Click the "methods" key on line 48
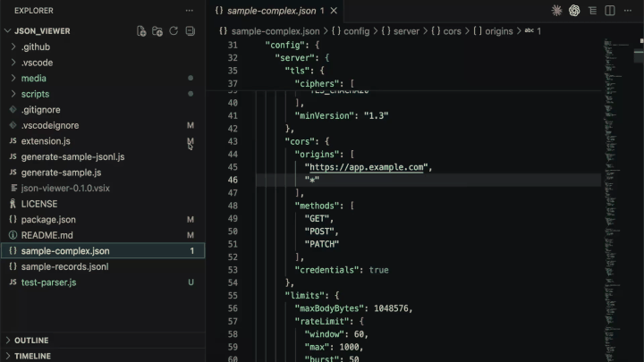This screenshot has height=362, width=644. pos(317,206)
